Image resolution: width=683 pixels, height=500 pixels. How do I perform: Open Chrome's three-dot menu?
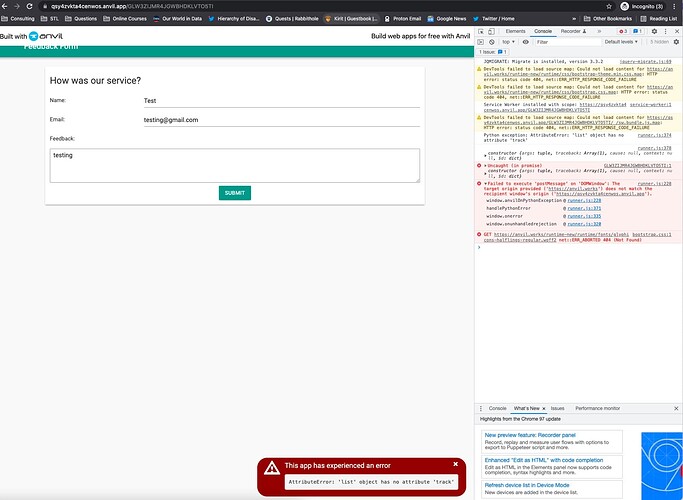point(674,6)
